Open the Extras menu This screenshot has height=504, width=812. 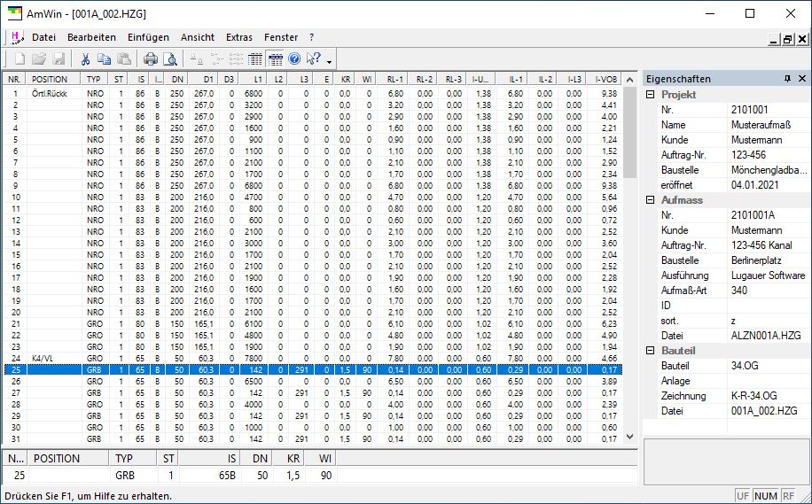239,37
